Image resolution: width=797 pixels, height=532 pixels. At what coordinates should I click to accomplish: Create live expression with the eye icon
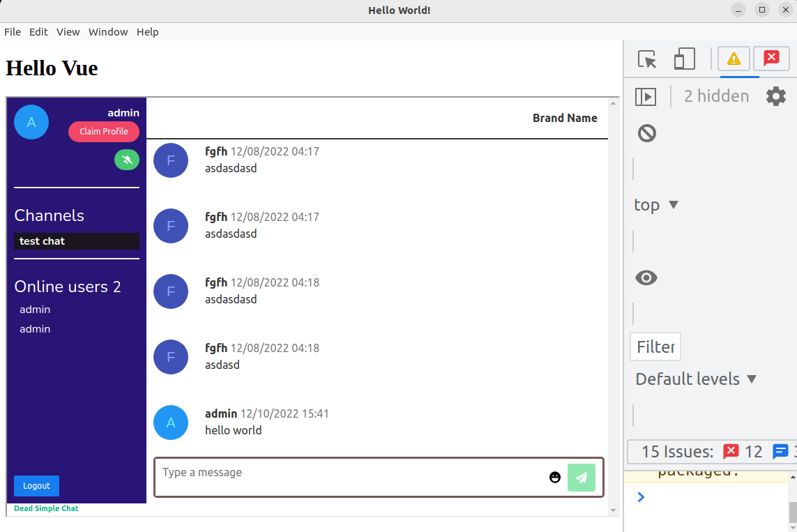click(646, 278)
